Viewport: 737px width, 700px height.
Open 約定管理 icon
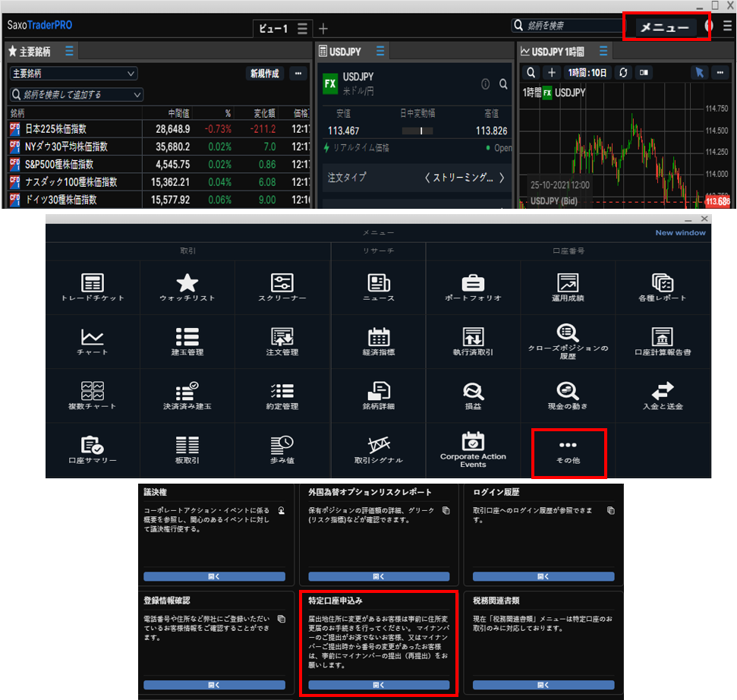(282, 396)
